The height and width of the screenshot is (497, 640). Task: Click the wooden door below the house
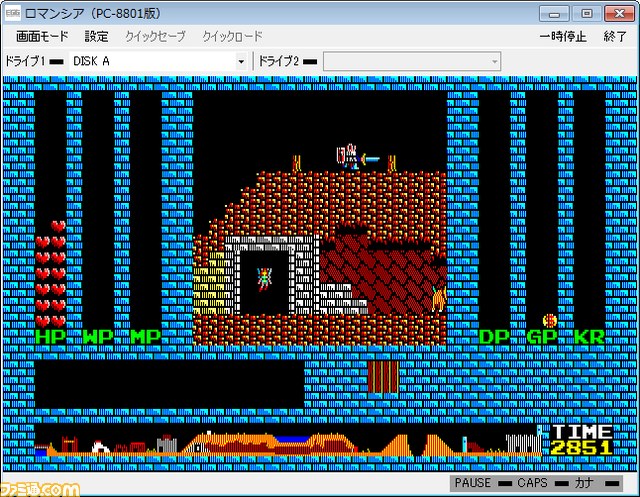[382, 377]
